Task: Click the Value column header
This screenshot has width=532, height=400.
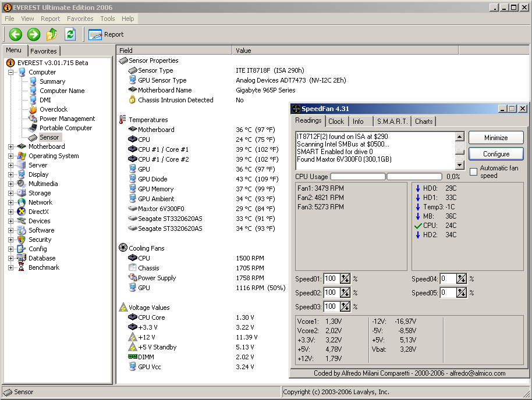Action: [x=345, y=50]
